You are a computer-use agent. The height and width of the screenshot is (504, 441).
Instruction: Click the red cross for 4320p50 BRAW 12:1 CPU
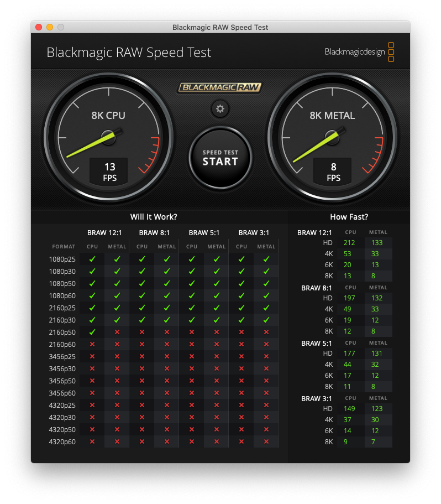pyautogui.click(x=92, y=429)
